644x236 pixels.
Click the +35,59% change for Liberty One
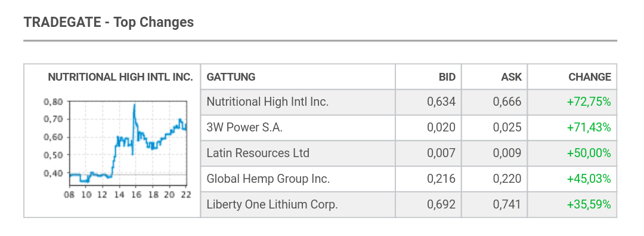[x=589, y=204]
